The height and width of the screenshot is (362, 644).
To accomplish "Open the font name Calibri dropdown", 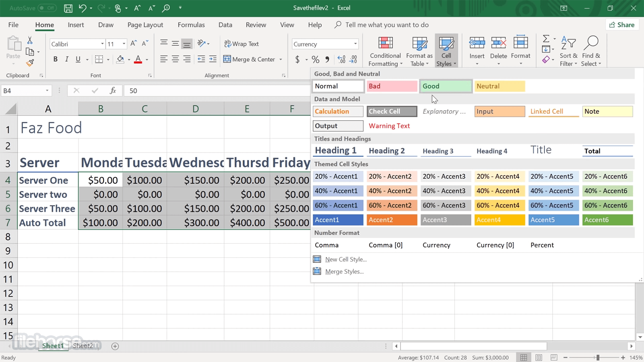I will tap(102, 44).
